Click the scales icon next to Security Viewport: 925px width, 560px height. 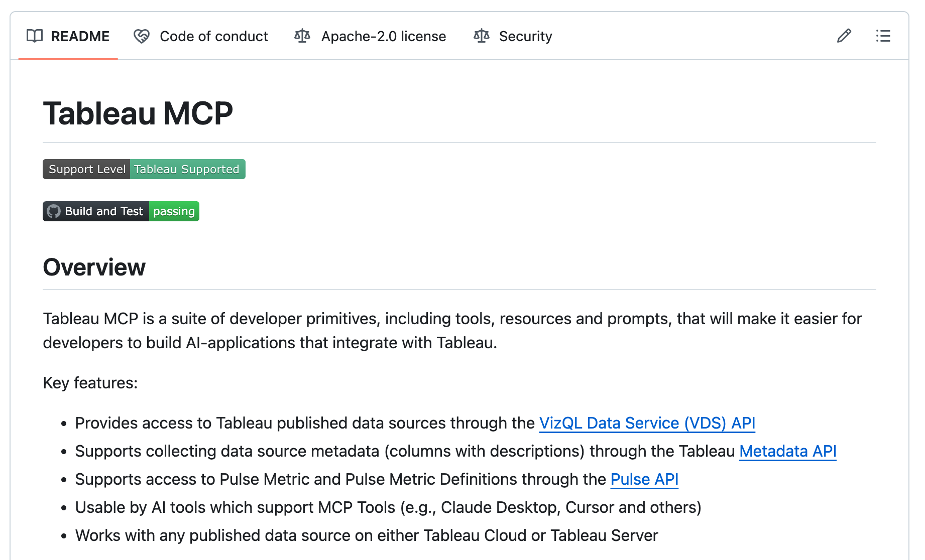pyautogui.click(x=481, y=36)
